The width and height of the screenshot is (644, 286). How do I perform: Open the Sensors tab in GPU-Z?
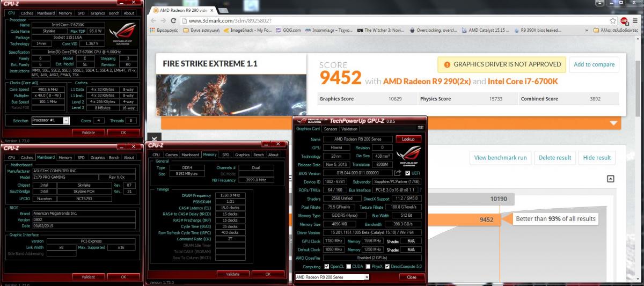click(331, 129)
